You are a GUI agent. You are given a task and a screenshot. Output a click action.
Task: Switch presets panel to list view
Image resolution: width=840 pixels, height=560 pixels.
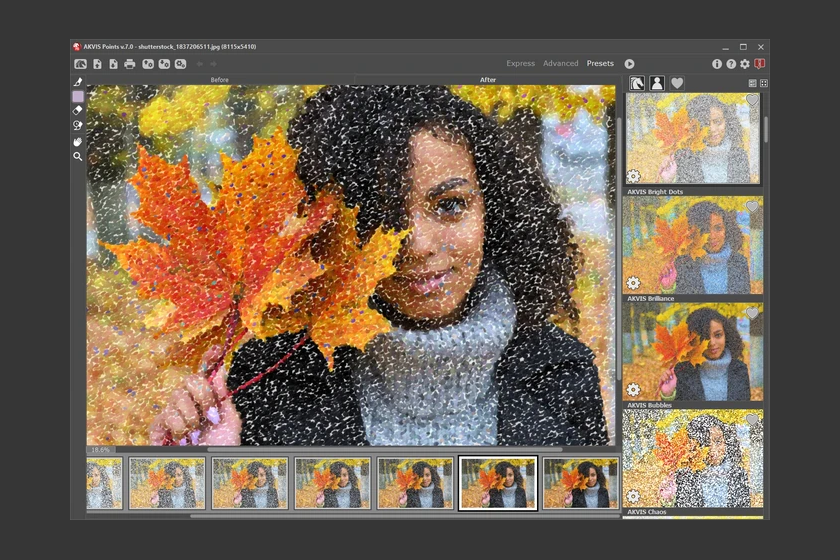click(752, 83)
